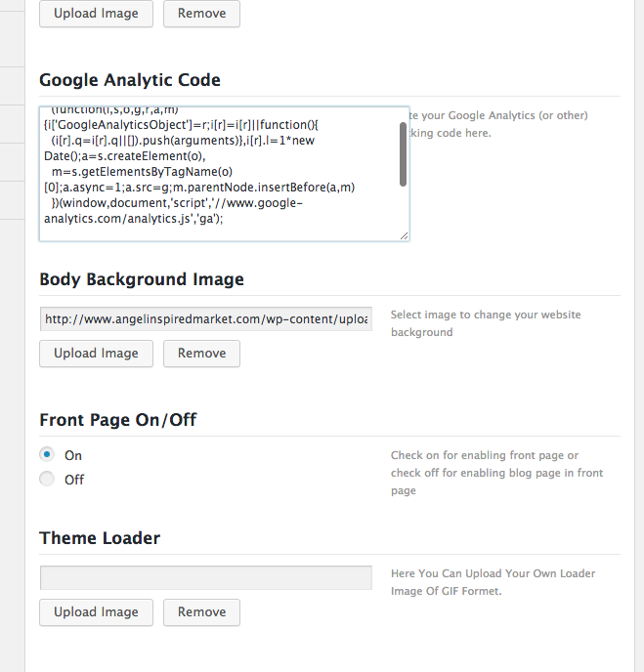Select the Off radio button
This screenshot has height=672, width=644.
tap(47, 479)
